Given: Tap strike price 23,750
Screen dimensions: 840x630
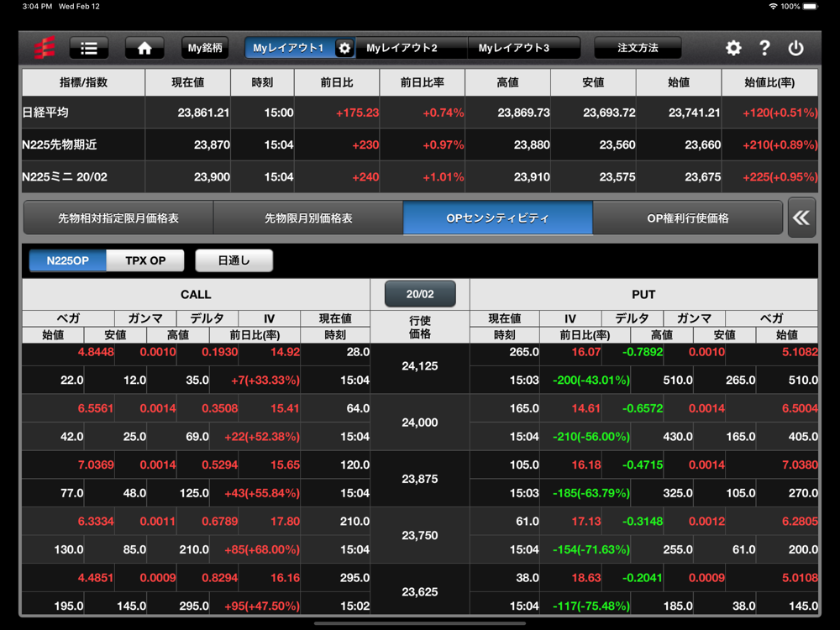Looking at the screenshot, I should click(x=420, y=536).
